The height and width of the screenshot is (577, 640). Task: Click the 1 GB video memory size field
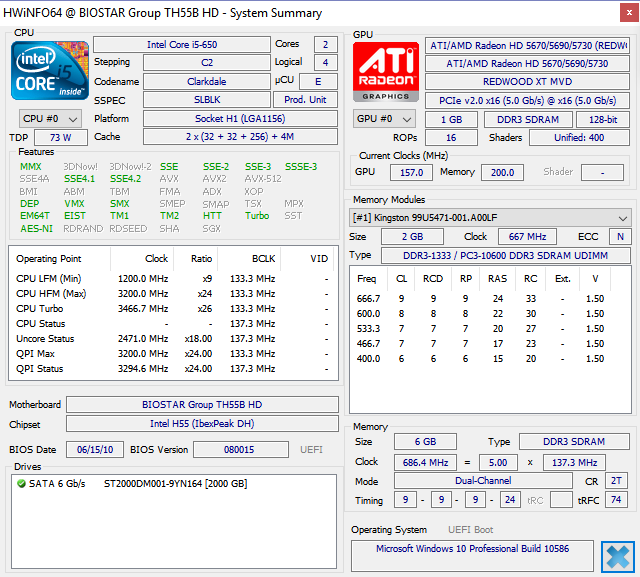point(451,120)
